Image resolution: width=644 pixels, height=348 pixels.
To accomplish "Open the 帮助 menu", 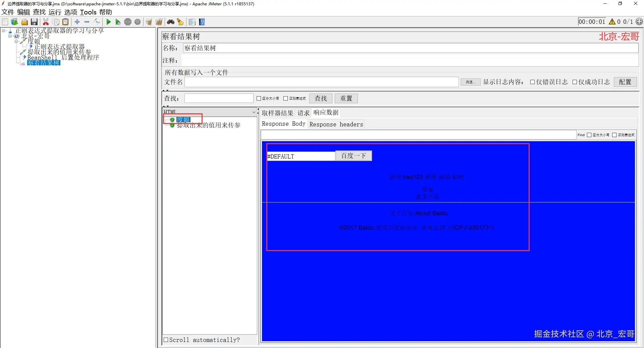I will (x=106, y=12).
